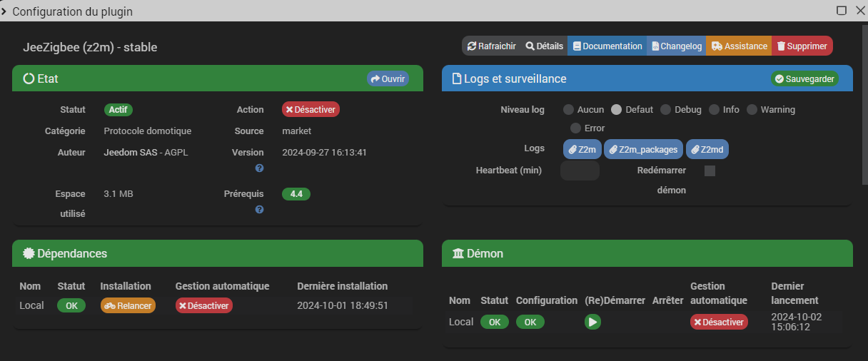Open the Z2m_packages log
The height and width of the screenshot is (361, 868).
tap(644, 150)
